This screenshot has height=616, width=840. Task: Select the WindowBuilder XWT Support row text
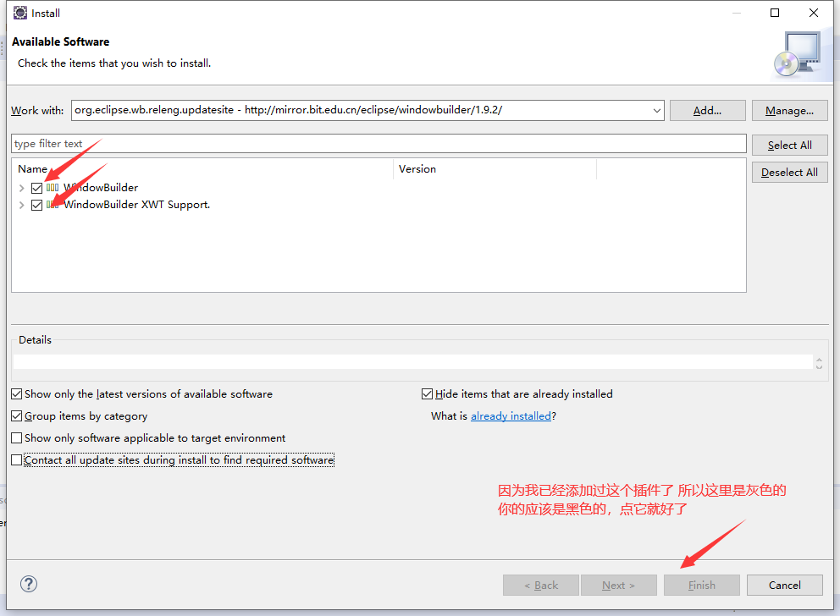click(136, 205)
